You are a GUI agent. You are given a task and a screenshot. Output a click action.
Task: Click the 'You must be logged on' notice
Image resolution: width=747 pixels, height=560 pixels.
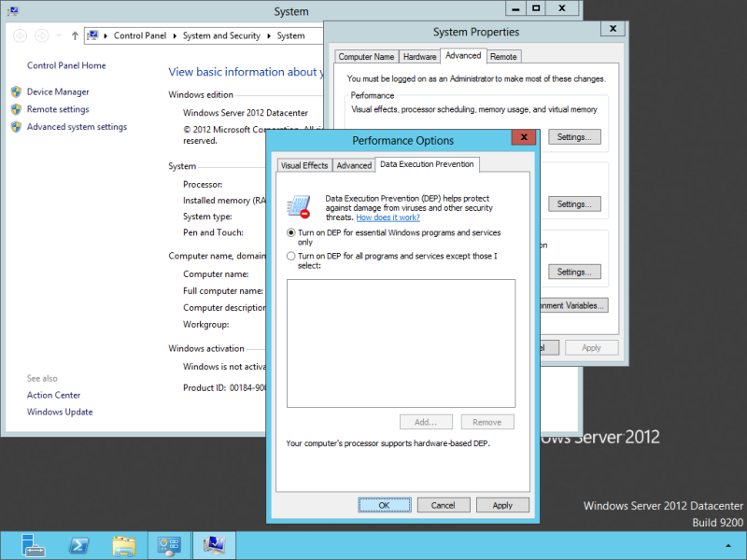tap(476, 79)
